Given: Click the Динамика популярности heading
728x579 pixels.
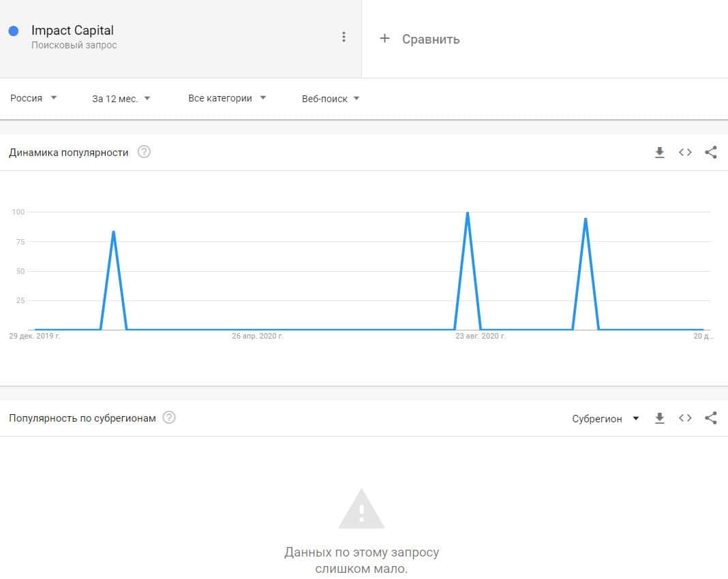Looking at the screenshot, I should coord(69,153).
